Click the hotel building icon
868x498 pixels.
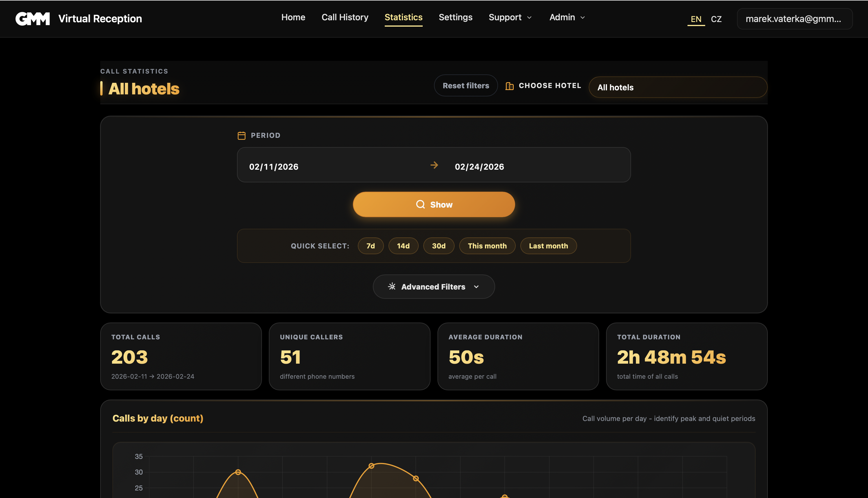pos(509,86)
